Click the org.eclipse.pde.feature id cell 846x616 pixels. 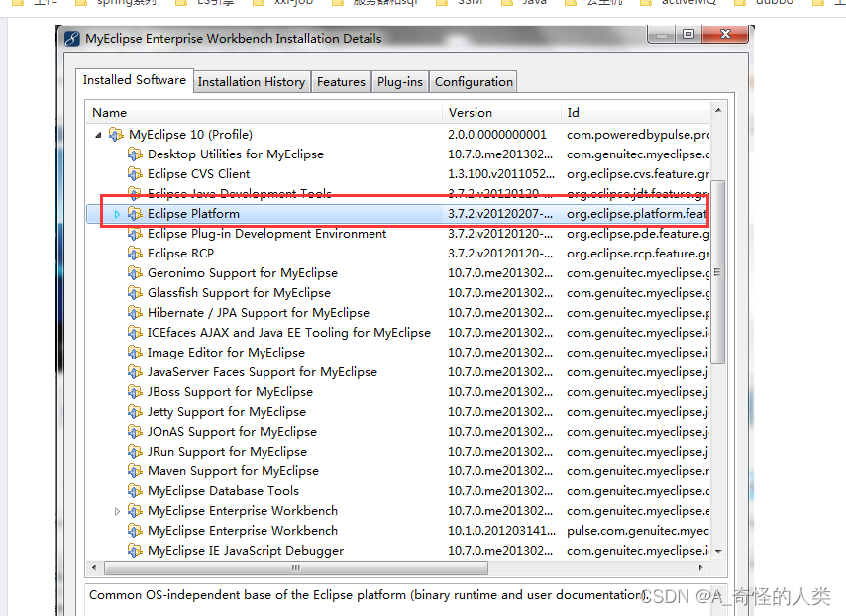(638, 234)
